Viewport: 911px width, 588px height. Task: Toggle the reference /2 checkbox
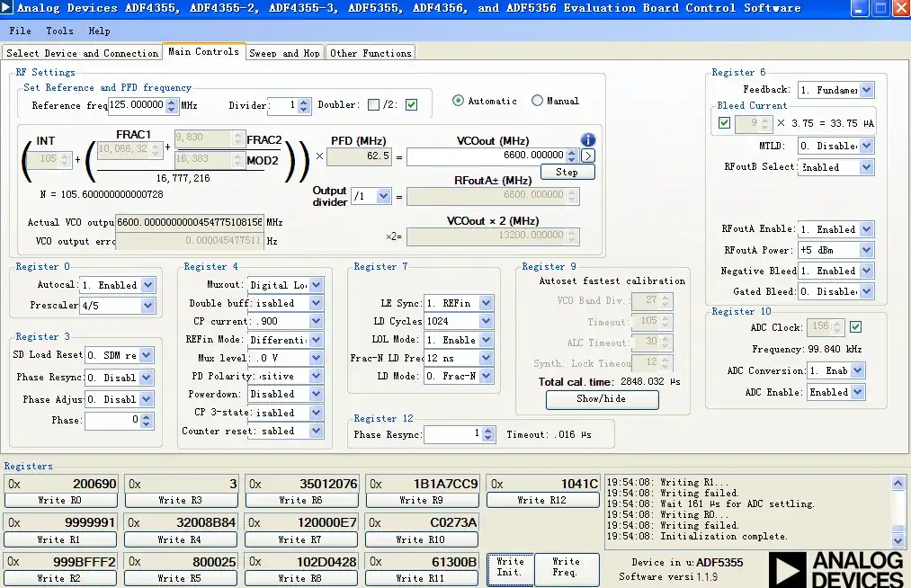(411, 104)
